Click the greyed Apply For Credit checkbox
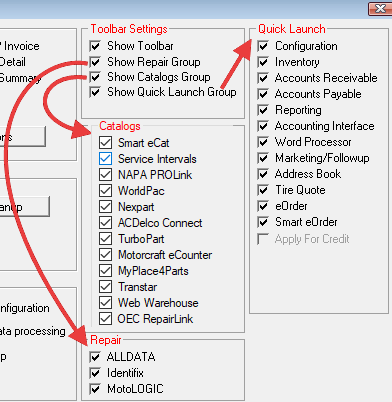The image size is (392, 402). [263, 239]
